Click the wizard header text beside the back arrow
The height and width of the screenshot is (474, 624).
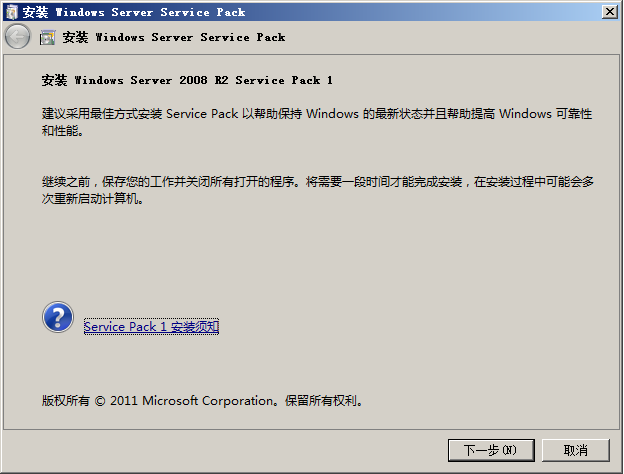pos(173,37)
